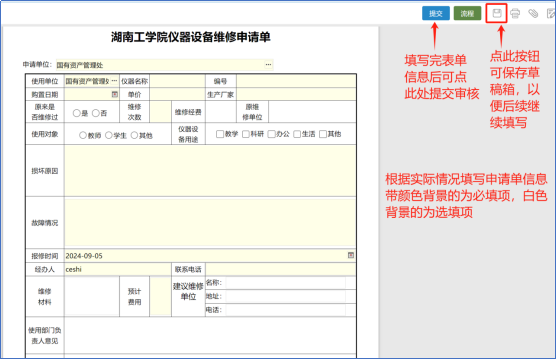Check the 生活 usage checkbox
This screenshot has width=556, height=360.
(x=297, y=134)
